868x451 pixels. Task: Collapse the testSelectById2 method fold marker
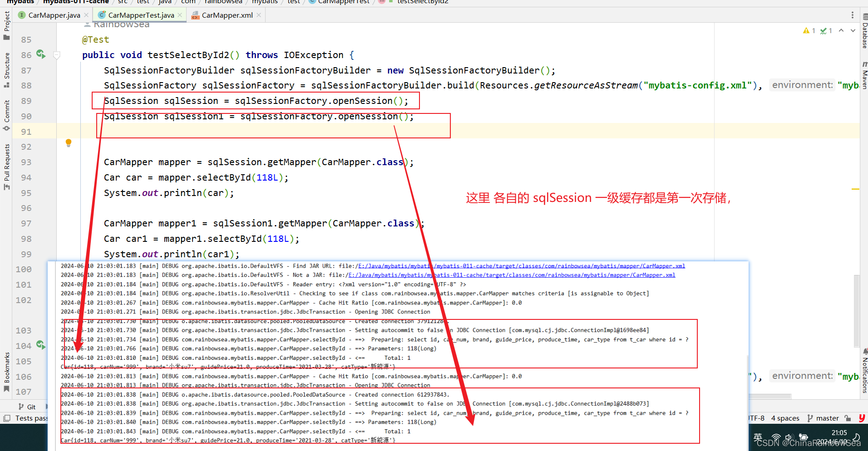coord(57,55)
